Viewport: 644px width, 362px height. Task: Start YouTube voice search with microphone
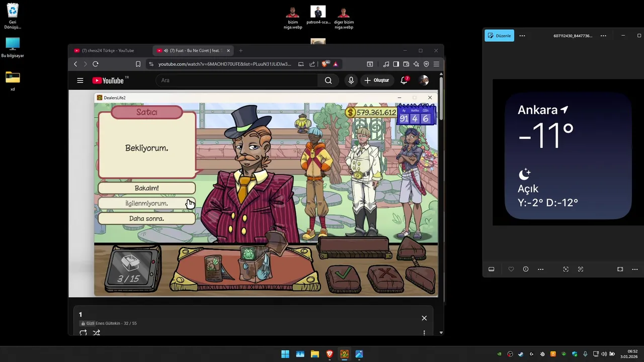coord(351,80)
